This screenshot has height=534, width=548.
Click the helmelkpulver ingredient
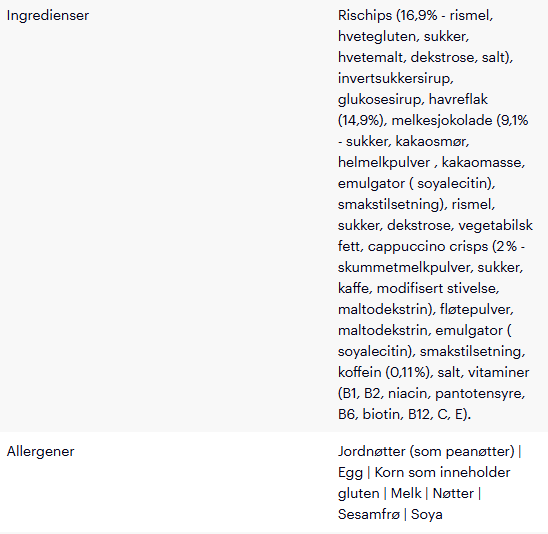384,163
